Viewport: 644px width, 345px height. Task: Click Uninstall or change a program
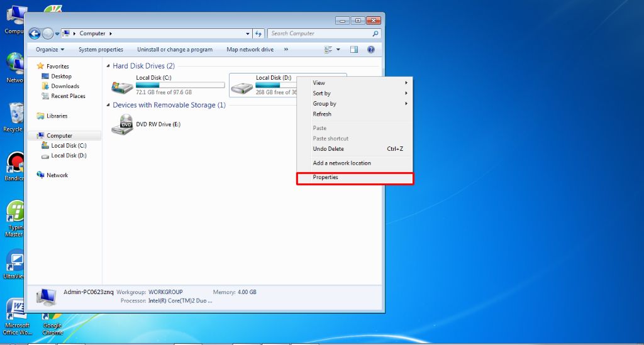[175, 50]
